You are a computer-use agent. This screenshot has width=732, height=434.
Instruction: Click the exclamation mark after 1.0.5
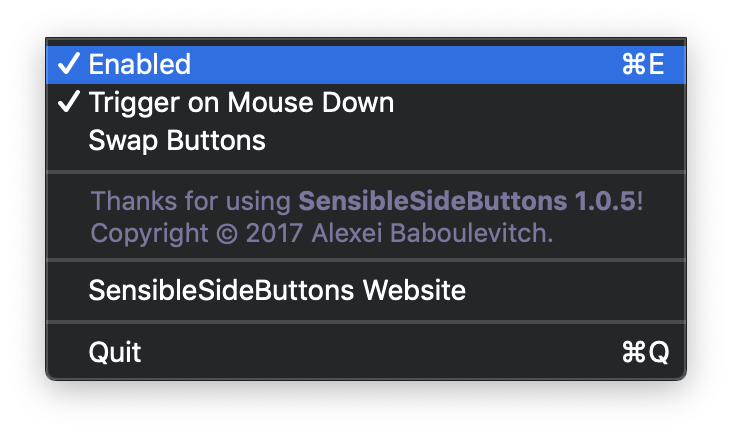click(640, 201)
